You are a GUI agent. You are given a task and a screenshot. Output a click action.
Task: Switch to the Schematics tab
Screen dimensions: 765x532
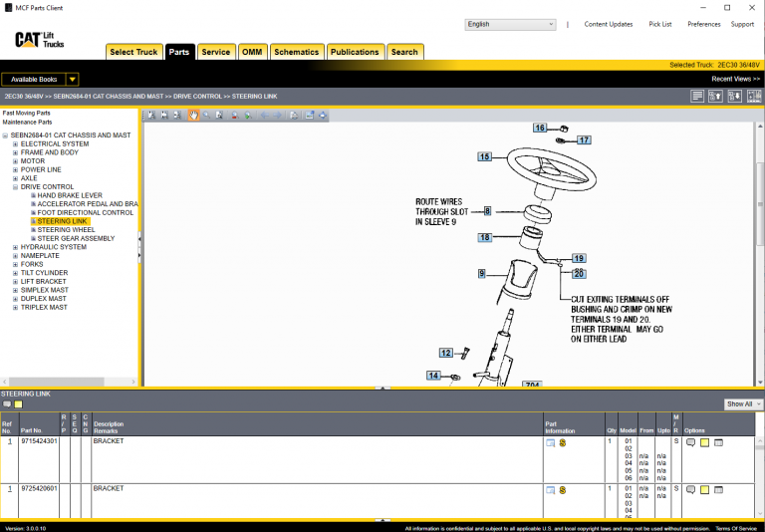click(296, 52)
